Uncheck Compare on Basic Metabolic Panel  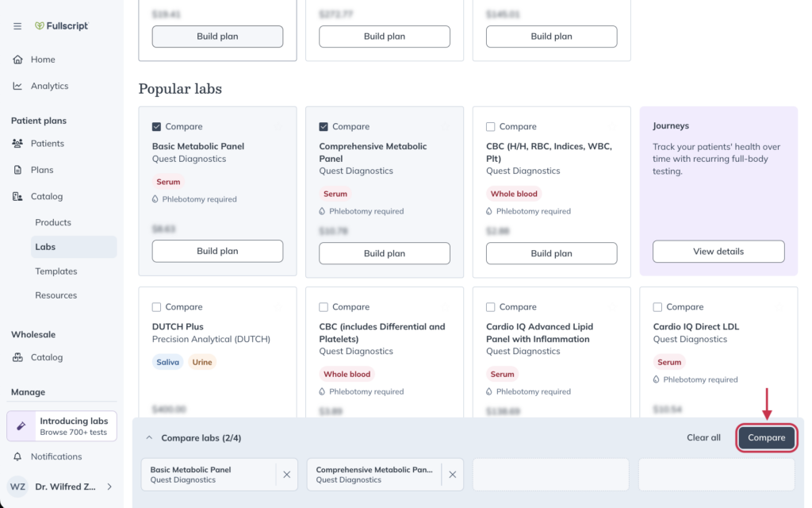158,126
